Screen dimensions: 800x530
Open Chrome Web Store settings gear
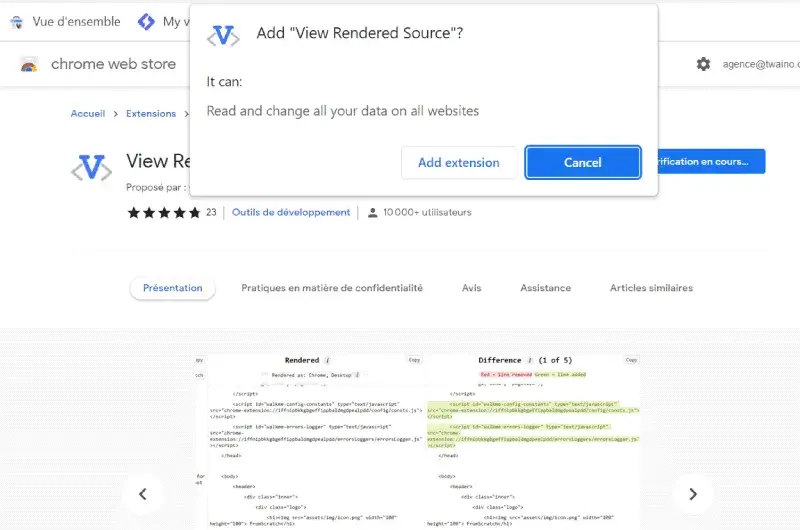point(703,64)
